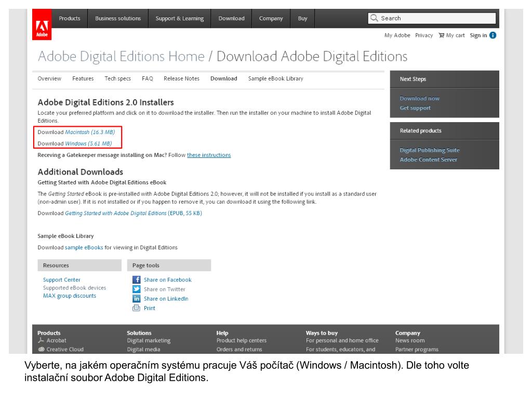Open the Buy menu
This screenshot has width=532, height=399.
click(302, 18)
